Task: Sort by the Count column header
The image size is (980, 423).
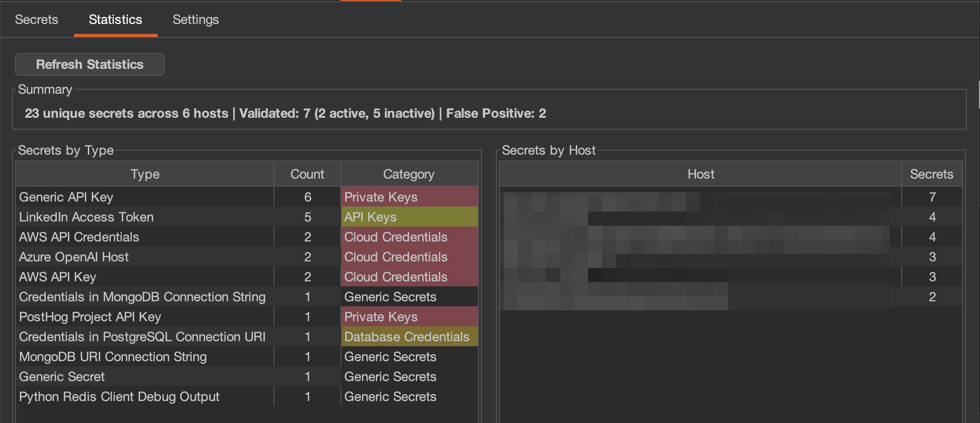Action: [x=307, y=174]
